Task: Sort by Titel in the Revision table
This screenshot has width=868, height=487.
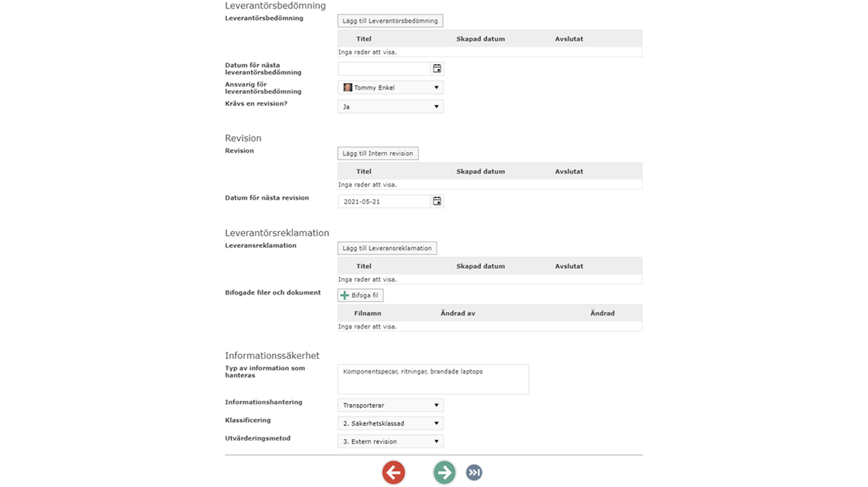Action: (x=364, y=172)
